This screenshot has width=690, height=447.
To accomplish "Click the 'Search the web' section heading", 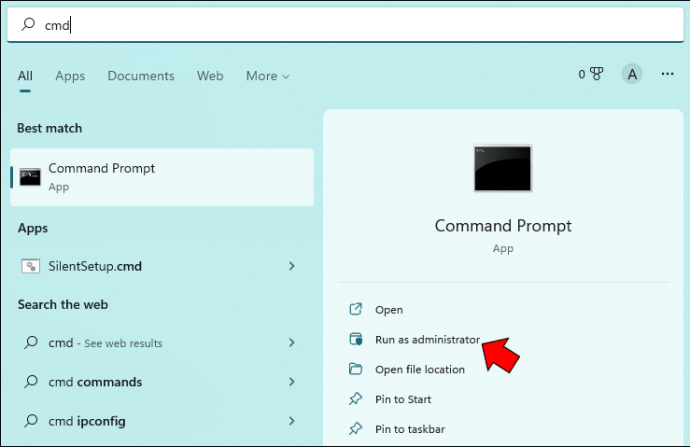I will point(62,304).
